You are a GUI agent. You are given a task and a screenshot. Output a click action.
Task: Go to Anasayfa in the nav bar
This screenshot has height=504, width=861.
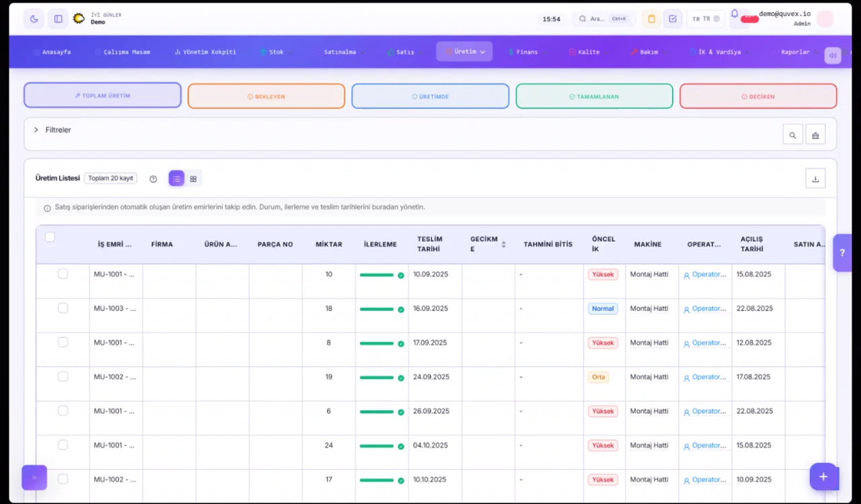(x=52, y=52)
